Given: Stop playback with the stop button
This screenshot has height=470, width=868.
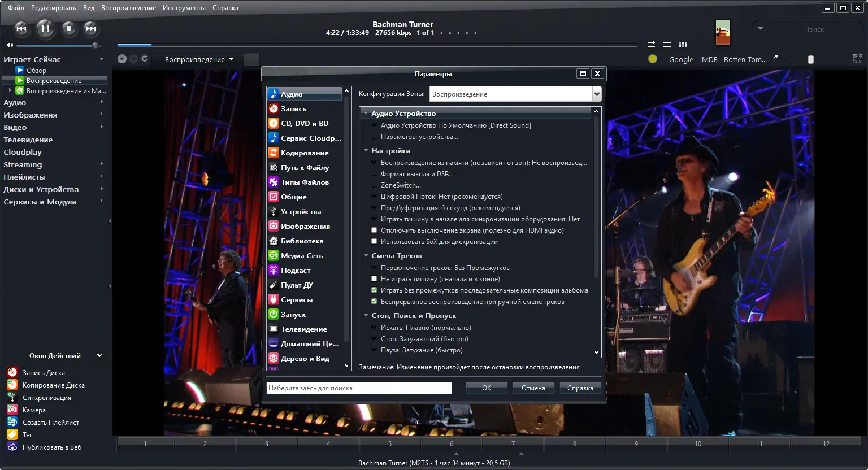Looking at the screenshot, I should tap(69, 28).
